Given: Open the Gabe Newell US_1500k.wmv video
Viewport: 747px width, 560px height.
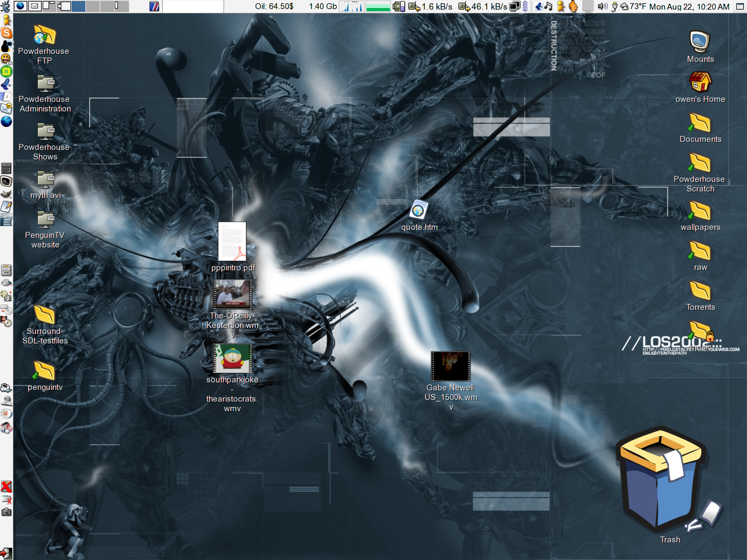Looking at the screenshot, I should tap(451, 366).
